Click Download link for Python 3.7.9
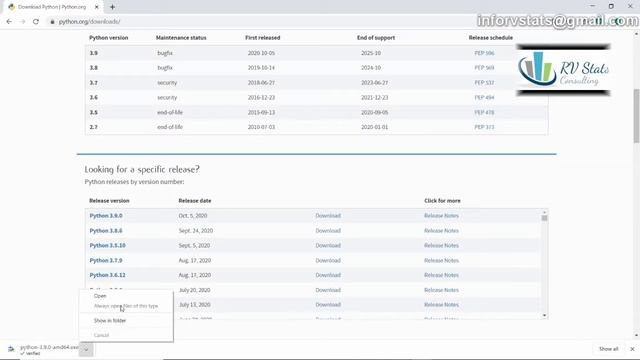This screenshot has width=640, height=360. pyautogui.click(x=328, y=260)
